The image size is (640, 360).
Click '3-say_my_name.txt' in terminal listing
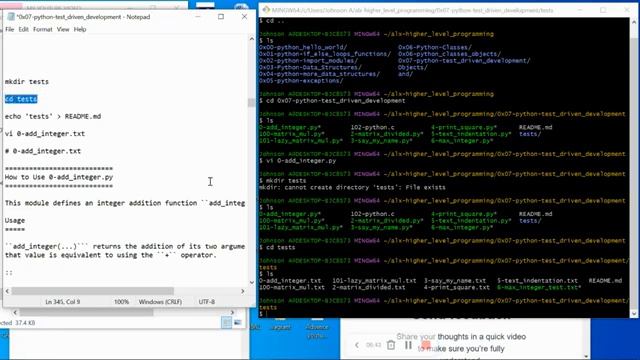pos(455,281)
